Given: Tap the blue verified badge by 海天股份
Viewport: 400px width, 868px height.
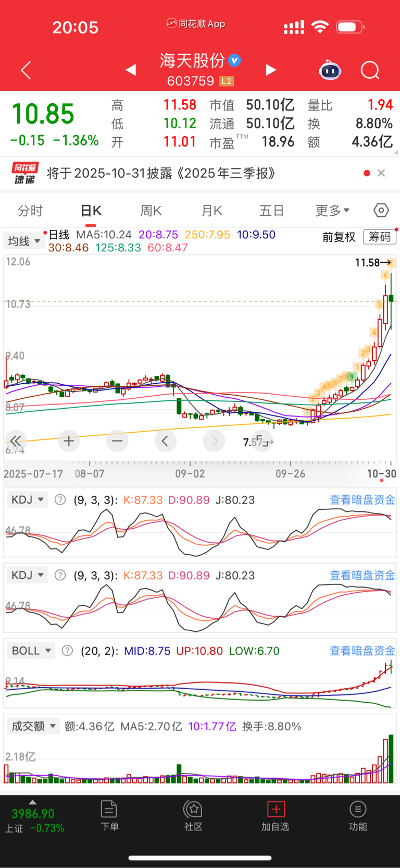Looking at the screenshot, I should point(235,60).
